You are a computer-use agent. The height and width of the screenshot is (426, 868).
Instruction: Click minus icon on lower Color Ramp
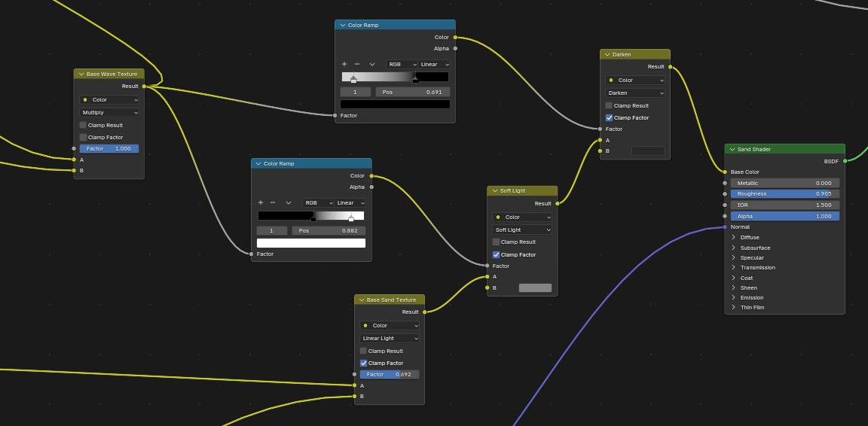click(x=273, y=203)
